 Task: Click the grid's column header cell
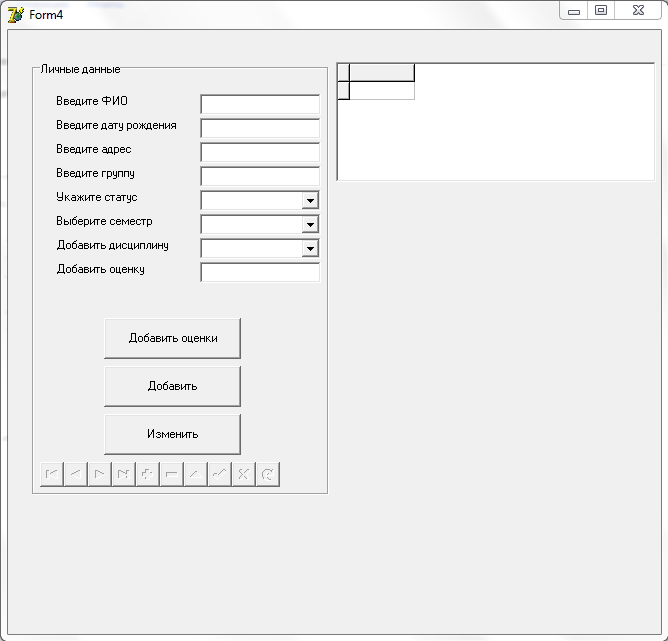point(382,73)
